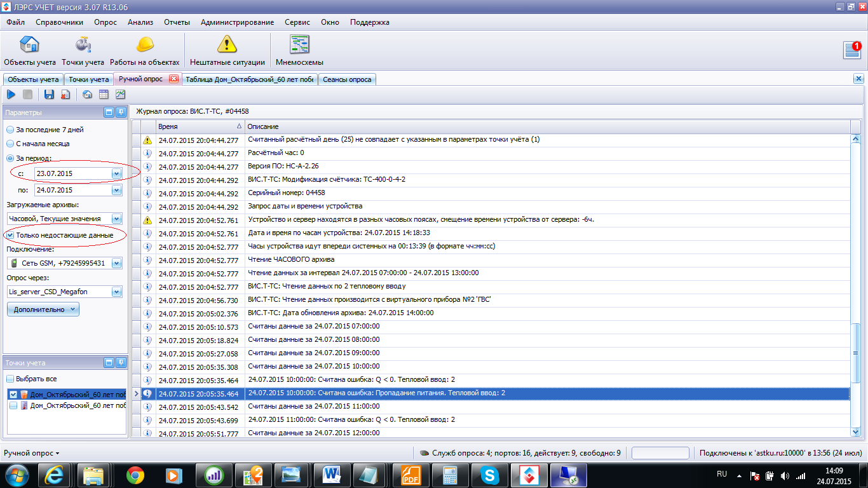Start polling with the blue play icon
Viewport: 868px width, 488px height.
[11, 95]
